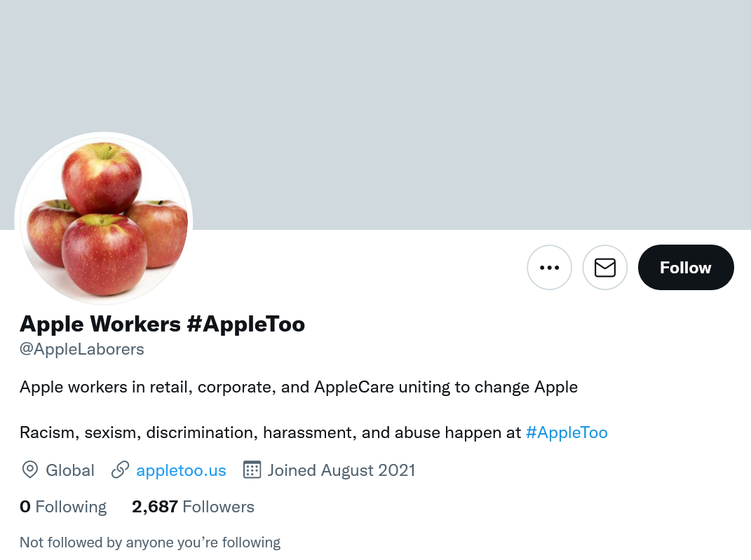Viewport: 751px width, 560px height.
Task: Select the Apple Workers #AppleToo display name
Action: coord(163,324)
